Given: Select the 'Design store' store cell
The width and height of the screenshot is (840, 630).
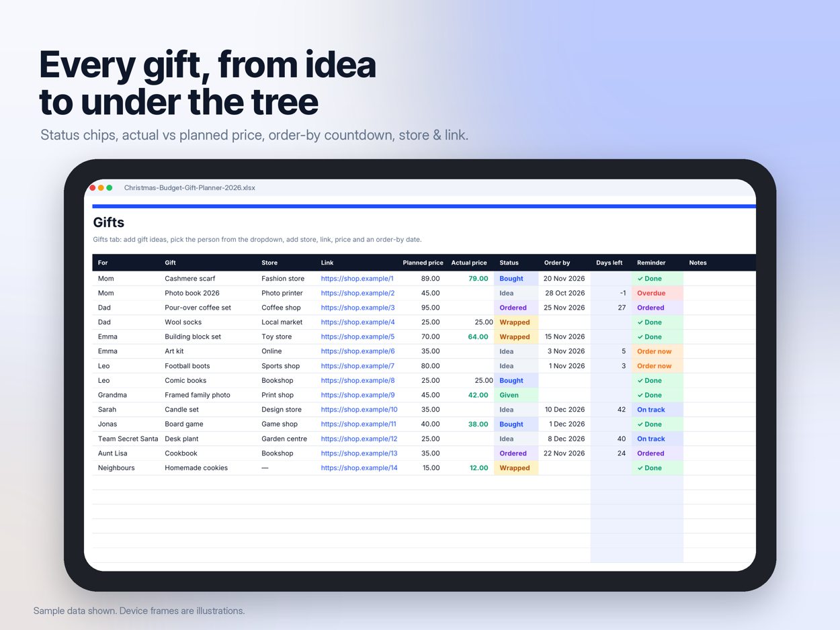Looking at the screenshot, I should click(x=282, y=410).
